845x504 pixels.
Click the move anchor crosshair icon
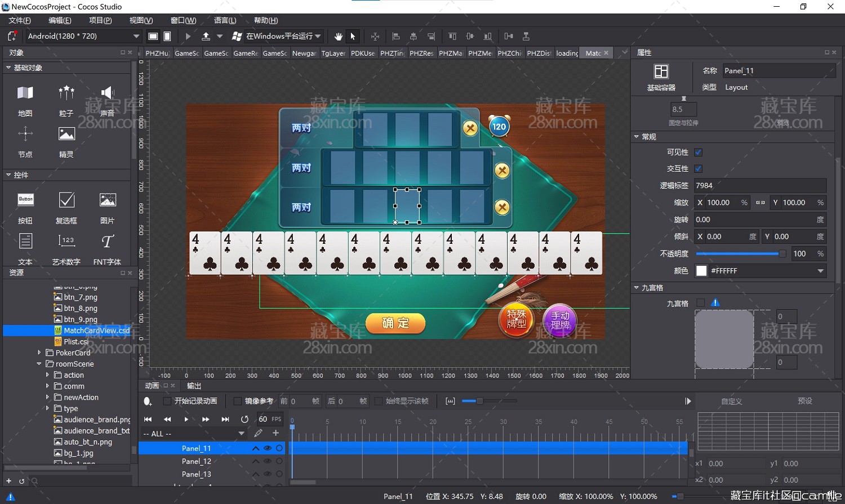(375, 36)
